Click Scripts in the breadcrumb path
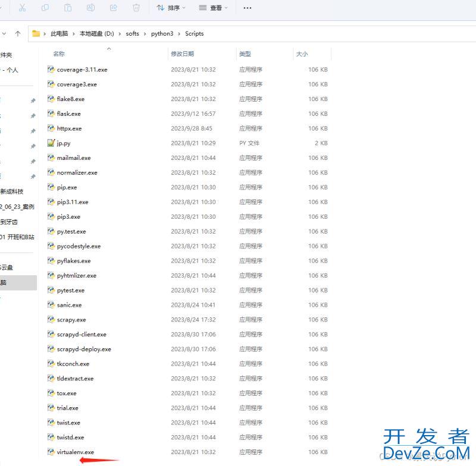Viewport: 476px width, 466px height. (x=195, y=34)
